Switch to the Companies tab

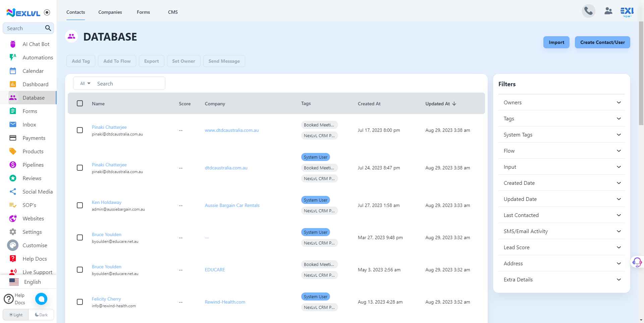110,12
